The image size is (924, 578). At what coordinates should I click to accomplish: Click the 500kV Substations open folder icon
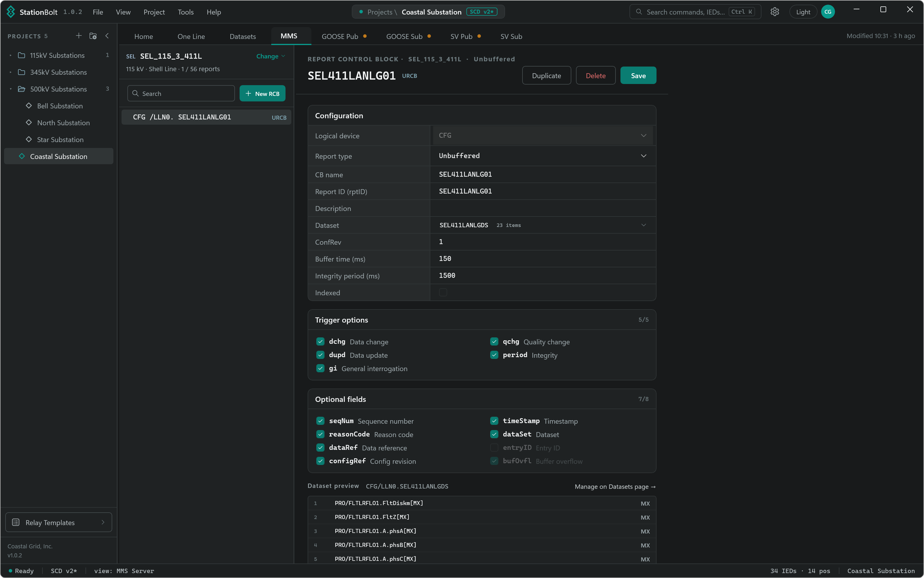(x=22, y=89)
